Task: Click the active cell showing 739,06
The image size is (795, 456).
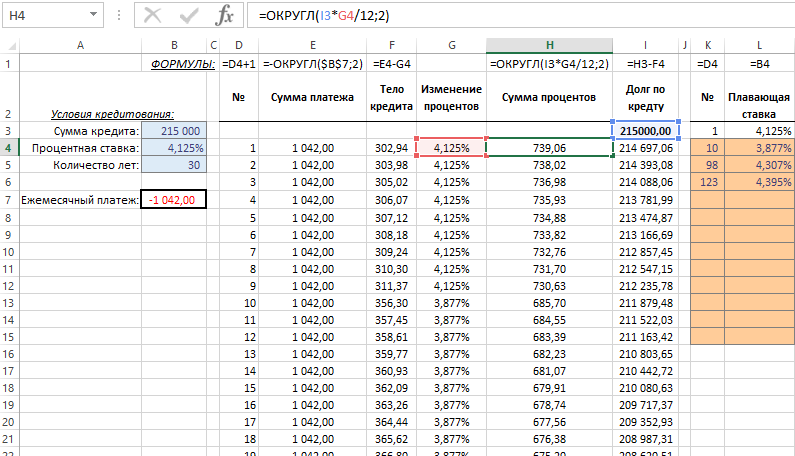Action: pos(549,148)
